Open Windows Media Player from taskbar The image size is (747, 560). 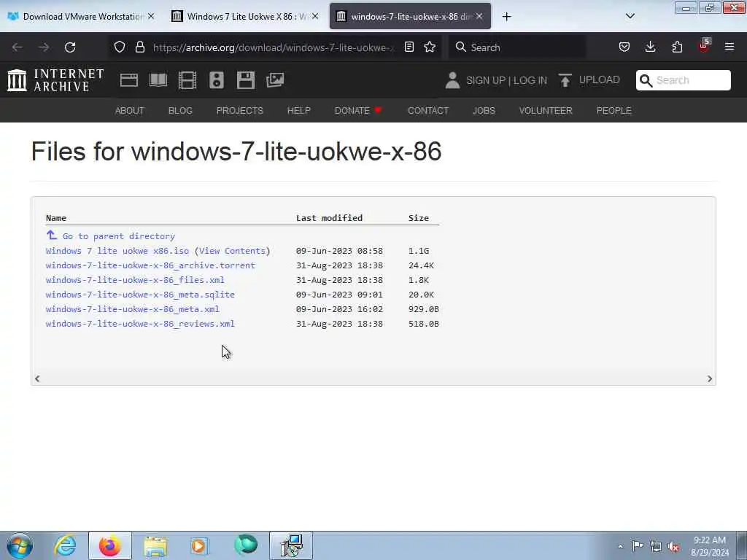click(199, 546)
